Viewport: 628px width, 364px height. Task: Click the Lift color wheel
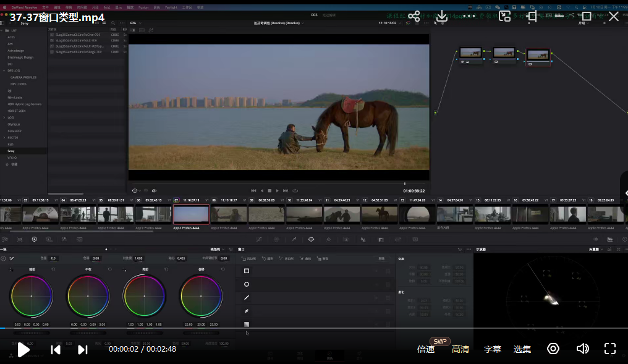(x=32, y=296)
